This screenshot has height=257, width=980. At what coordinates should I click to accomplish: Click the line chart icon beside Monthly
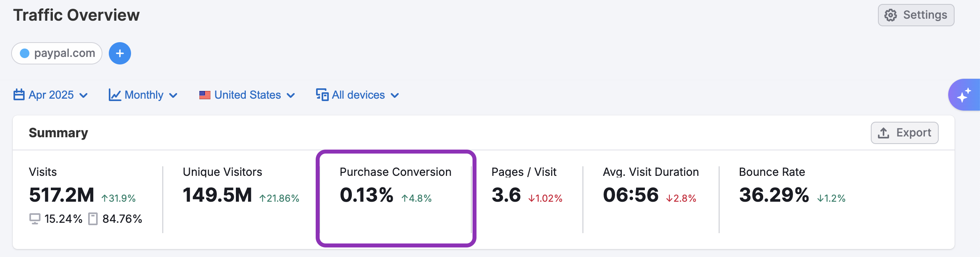[x=115, y=95]
